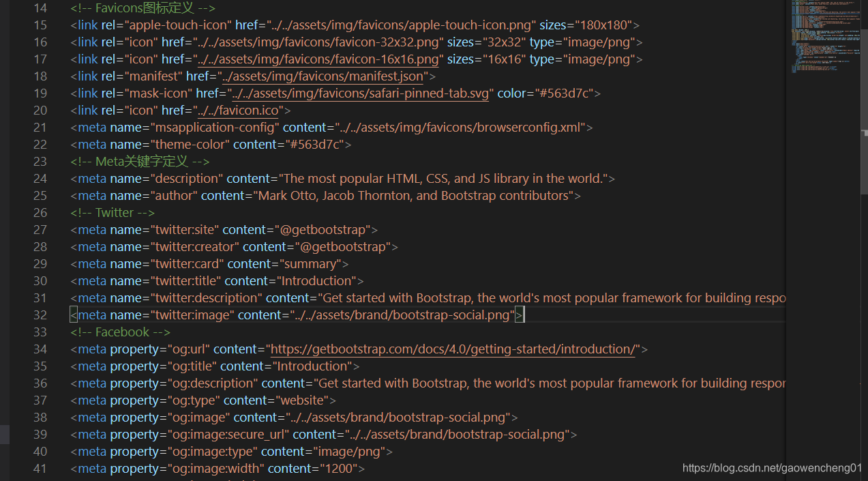This screenshot has width=868, height=481.
Task: Open the manifest.json href link
Action: [322, 76]
